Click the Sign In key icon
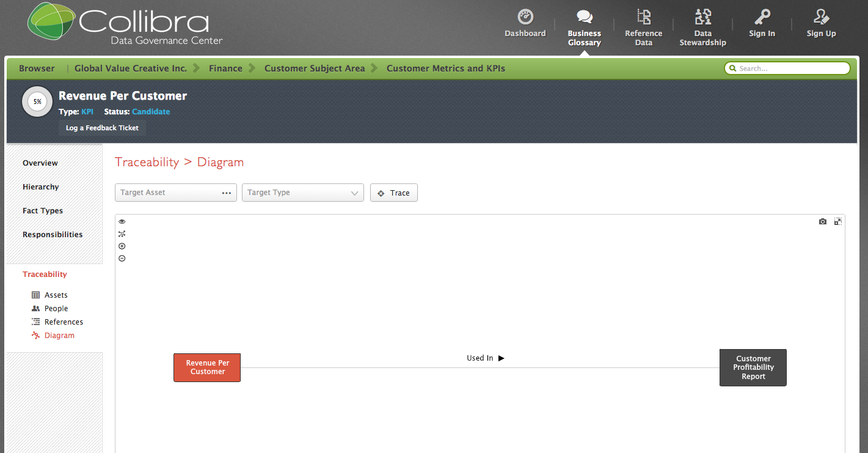 [762, 17]
